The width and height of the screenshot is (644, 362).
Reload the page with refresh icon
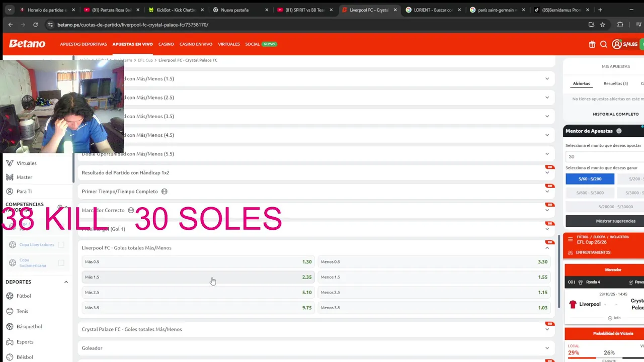click(x=35, y=25)
